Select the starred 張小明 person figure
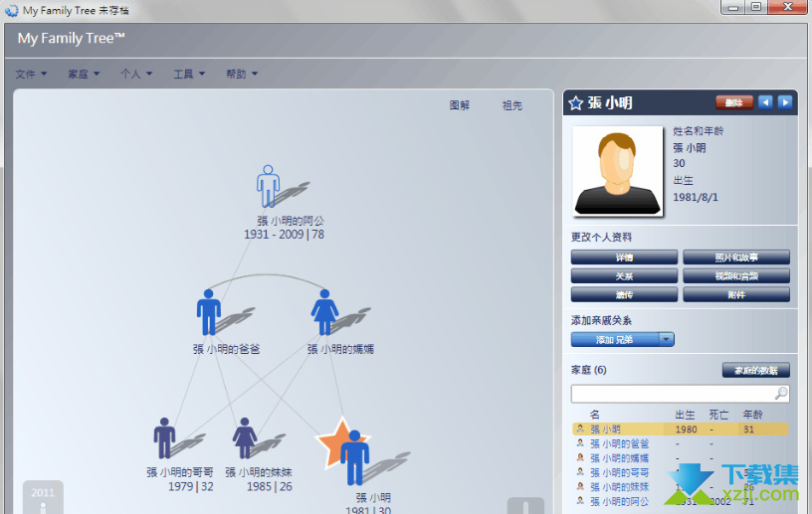The image size is (812, 514). 354,457
